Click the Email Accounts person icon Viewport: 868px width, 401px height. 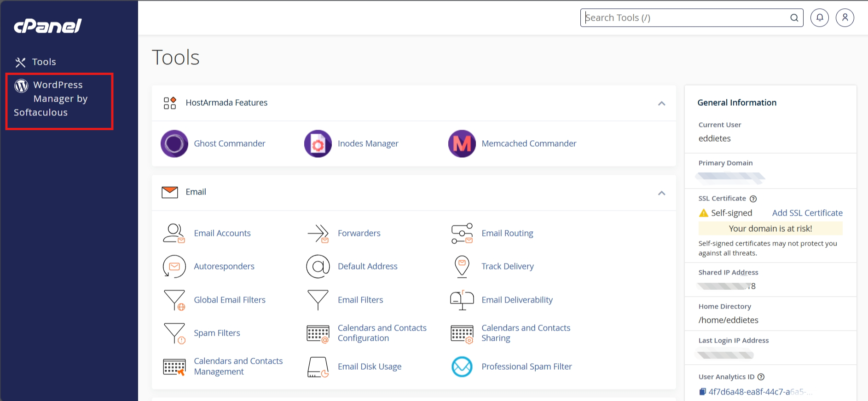pos(174,233)
